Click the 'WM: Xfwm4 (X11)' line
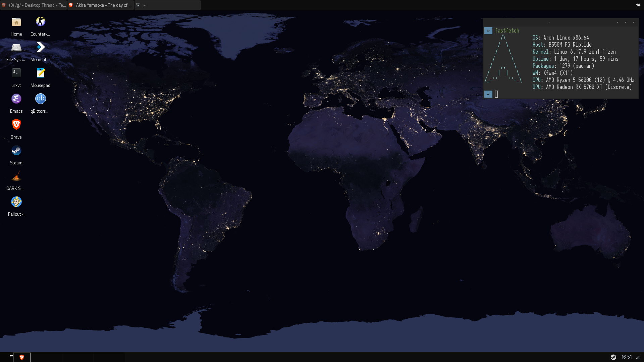Screen dimensions: 644x362 [552, 73]
